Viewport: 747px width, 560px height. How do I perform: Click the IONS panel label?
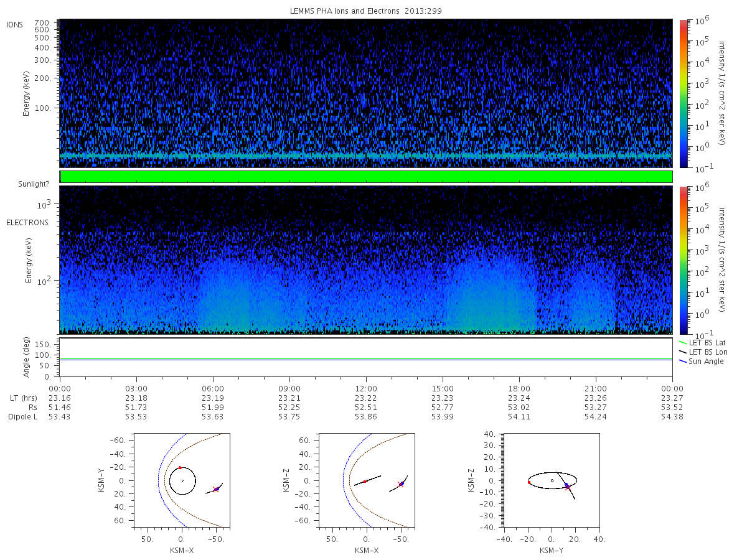(15, 25)
